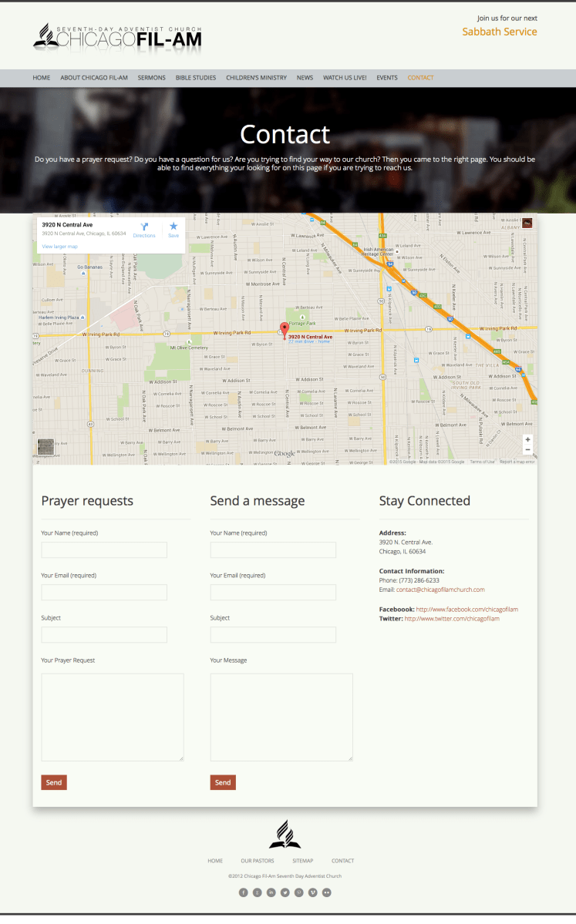Click the View larger map link
576x924 pixels.
pyautogui.click(x=59, y=246)
